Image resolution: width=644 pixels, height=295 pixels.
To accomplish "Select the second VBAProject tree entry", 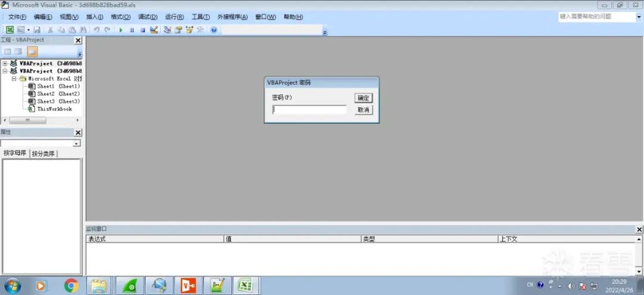I will coord(51,71).
